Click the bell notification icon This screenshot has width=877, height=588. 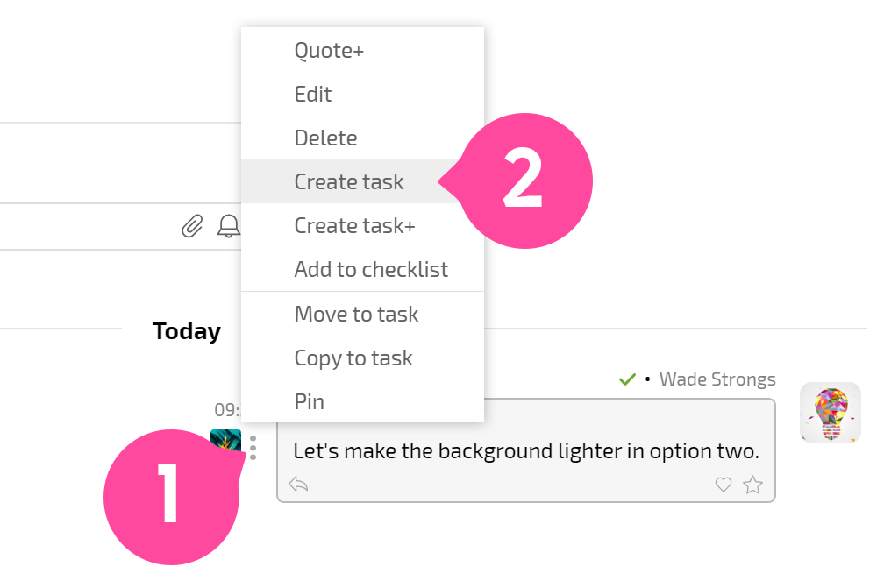(229, 226)
